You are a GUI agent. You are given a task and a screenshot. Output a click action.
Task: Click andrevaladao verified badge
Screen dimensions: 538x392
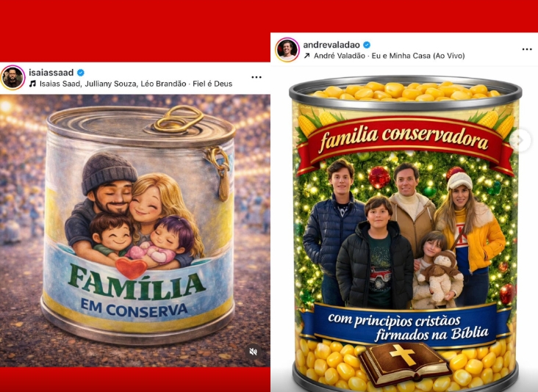tap(367, 45)
